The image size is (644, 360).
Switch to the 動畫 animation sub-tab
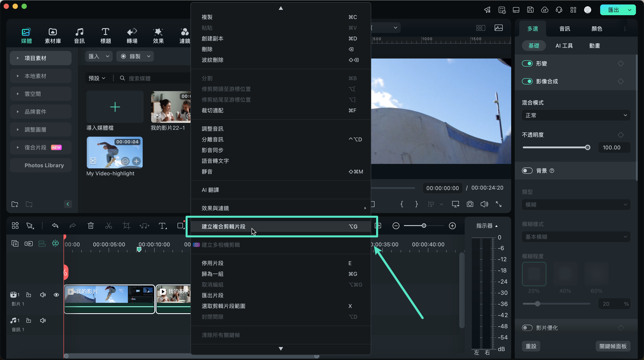click(595, 46)
